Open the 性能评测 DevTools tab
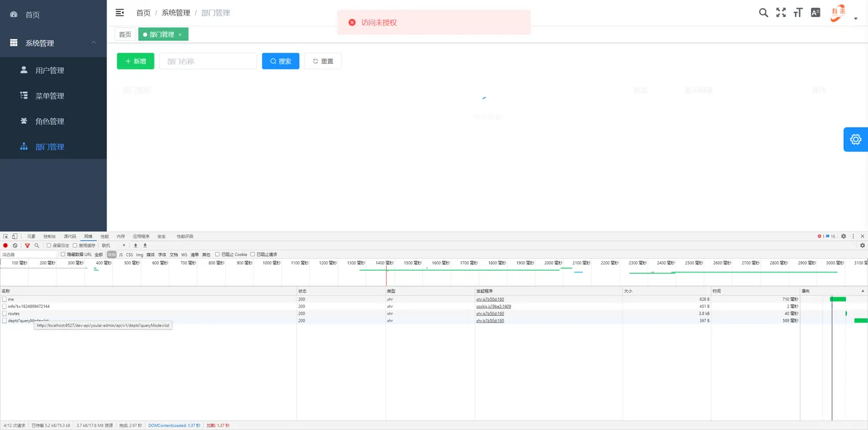The width and height of the screenshot is (868, 430). (x=185, y=236)
